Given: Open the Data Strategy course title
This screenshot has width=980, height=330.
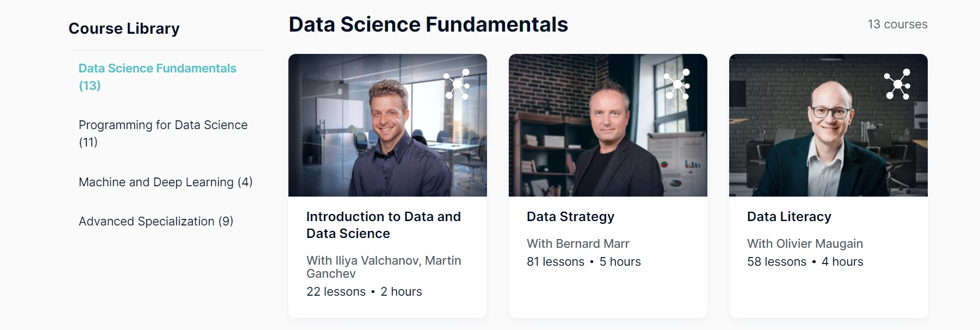Looking at the screenshot, I should 570,217.
